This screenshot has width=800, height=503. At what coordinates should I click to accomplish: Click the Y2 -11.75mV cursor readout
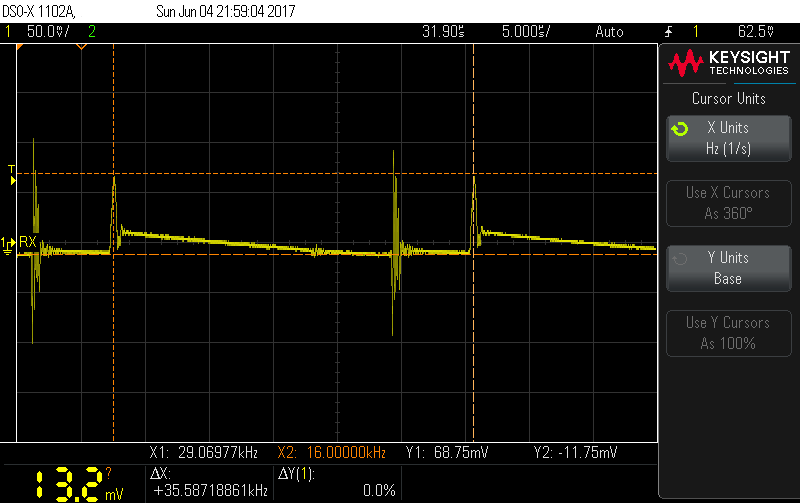click(576, 452)
